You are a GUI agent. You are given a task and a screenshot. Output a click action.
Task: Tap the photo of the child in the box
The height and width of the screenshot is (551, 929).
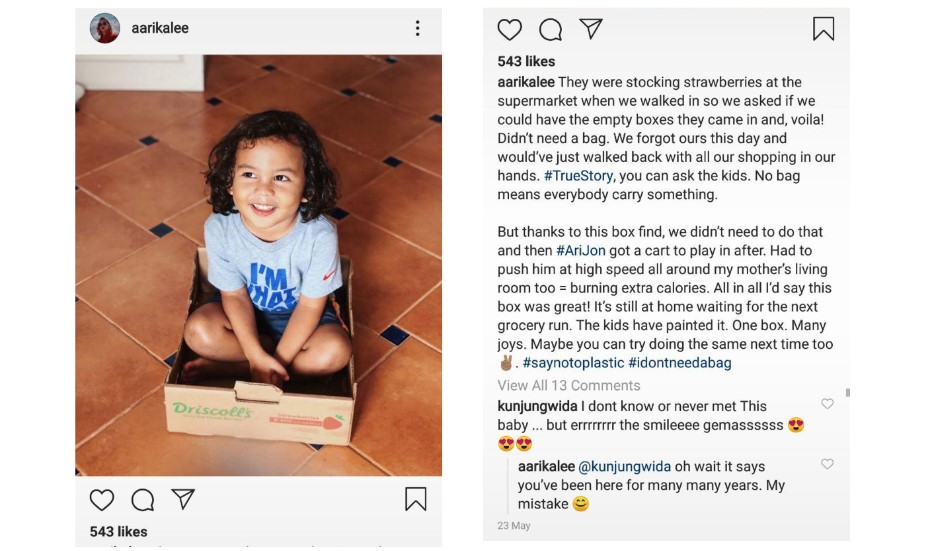point(258,265)
